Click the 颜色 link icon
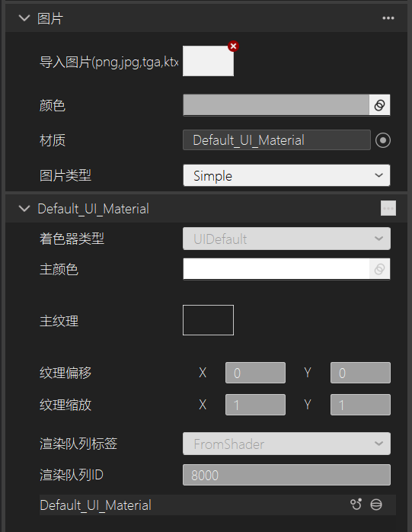The image size is (412, 532). coord(379,105)
